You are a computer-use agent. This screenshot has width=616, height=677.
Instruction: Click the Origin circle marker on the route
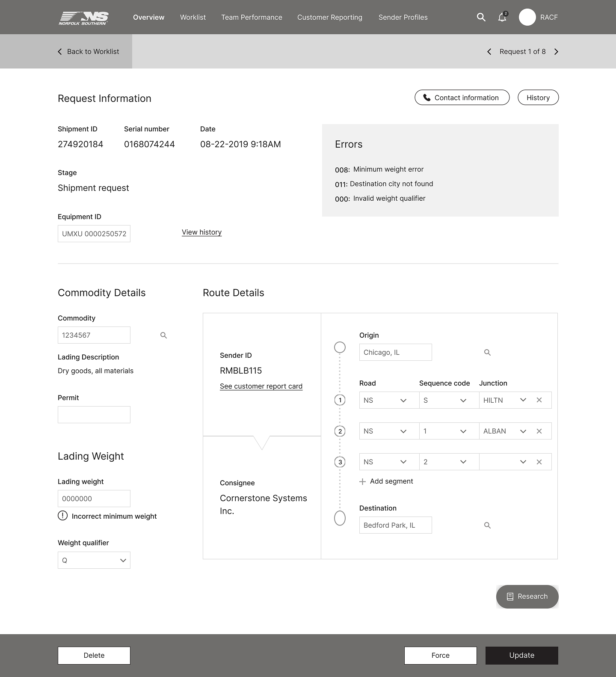pos(340,347)
